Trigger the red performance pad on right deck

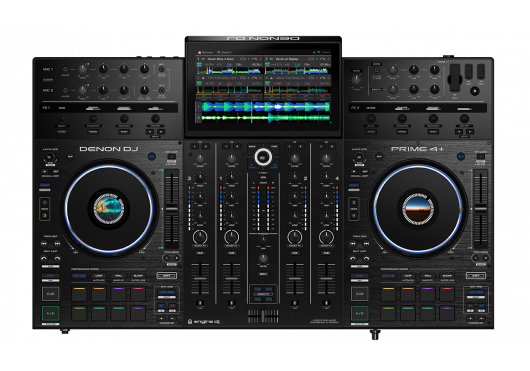coord(447,294)
